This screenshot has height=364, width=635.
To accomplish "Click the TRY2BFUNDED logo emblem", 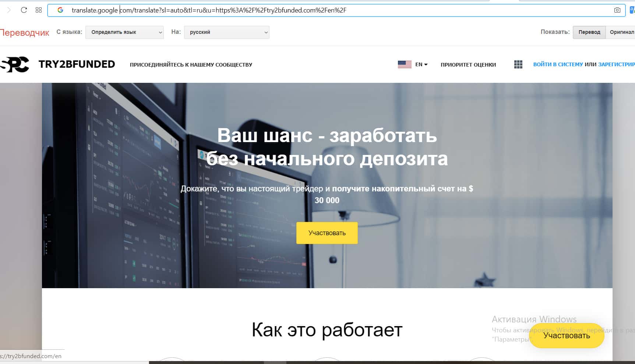I will pos(15,64).
